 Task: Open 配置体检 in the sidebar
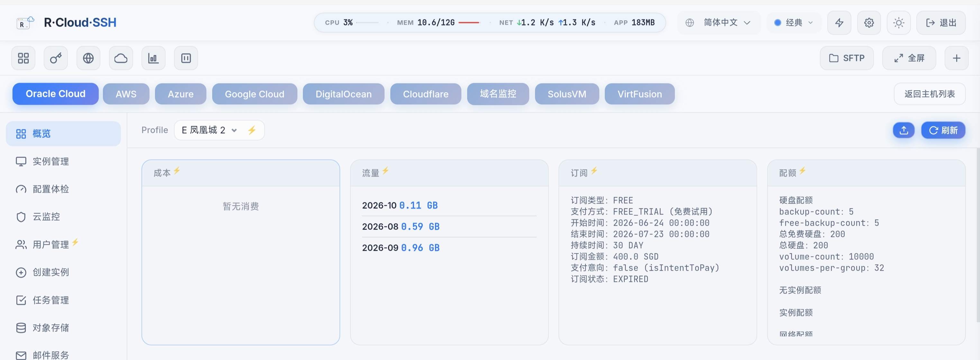coord(63,189)
